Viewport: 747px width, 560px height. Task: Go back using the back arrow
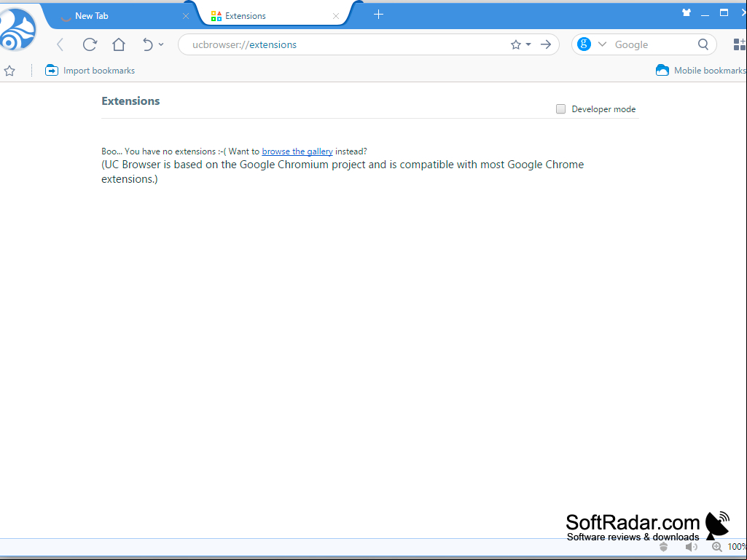click(60, 44)
